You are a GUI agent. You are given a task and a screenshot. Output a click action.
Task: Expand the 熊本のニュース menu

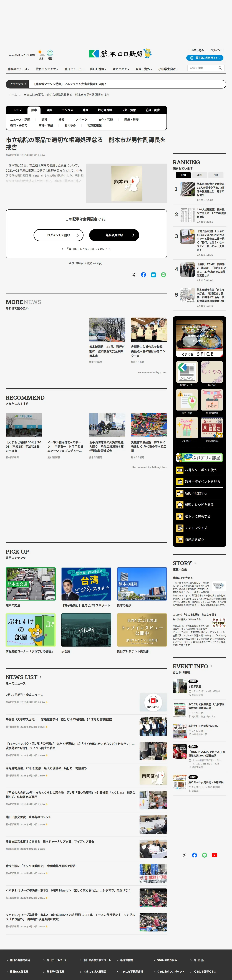pyautogui.click(x=19, y=69)
